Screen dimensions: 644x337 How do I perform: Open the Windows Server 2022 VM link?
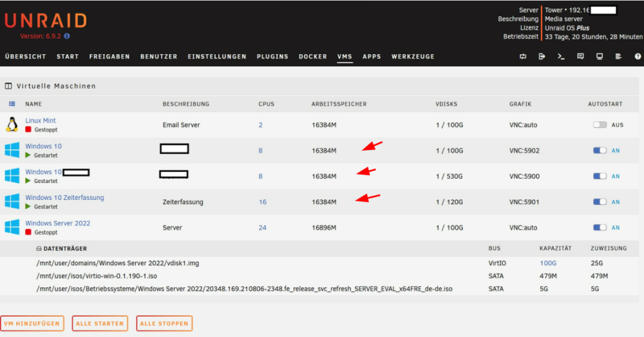57,223
